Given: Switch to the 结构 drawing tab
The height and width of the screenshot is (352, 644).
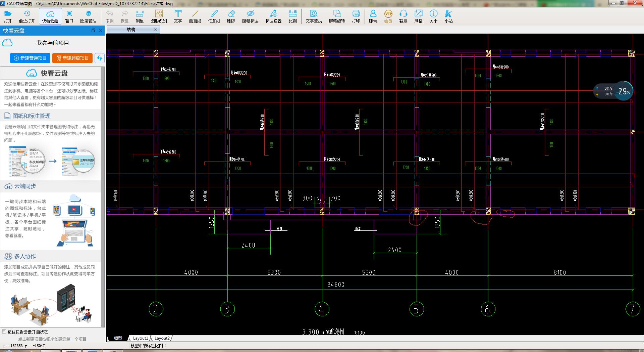Looking at the screenshot, I should click(131, 30).
